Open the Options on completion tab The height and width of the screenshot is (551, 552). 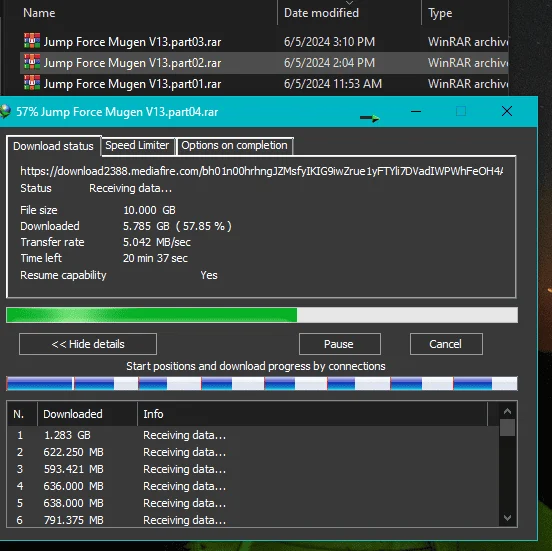tap(234, 145)
